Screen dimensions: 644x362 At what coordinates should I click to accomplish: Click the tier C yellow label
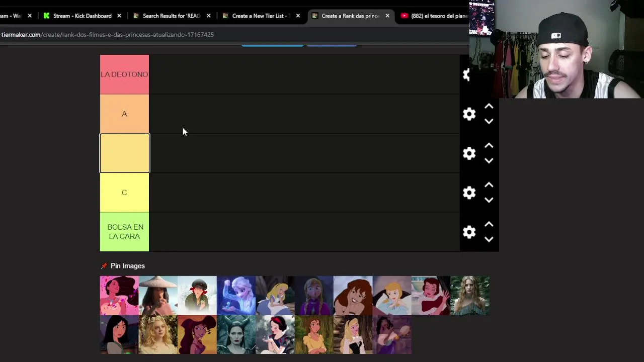pyautogui.click(x=124, y=193)
